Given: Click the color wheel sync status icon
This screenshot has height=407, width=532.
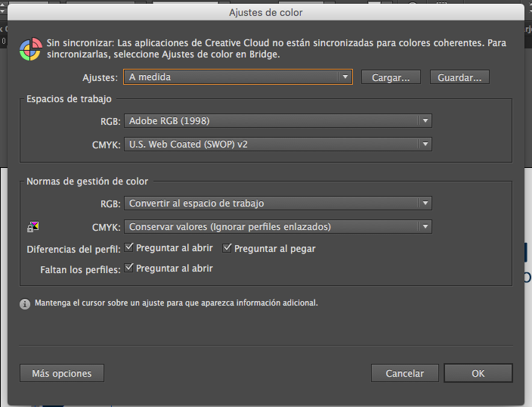Looking at the screenshot, I should coord(31,49).
